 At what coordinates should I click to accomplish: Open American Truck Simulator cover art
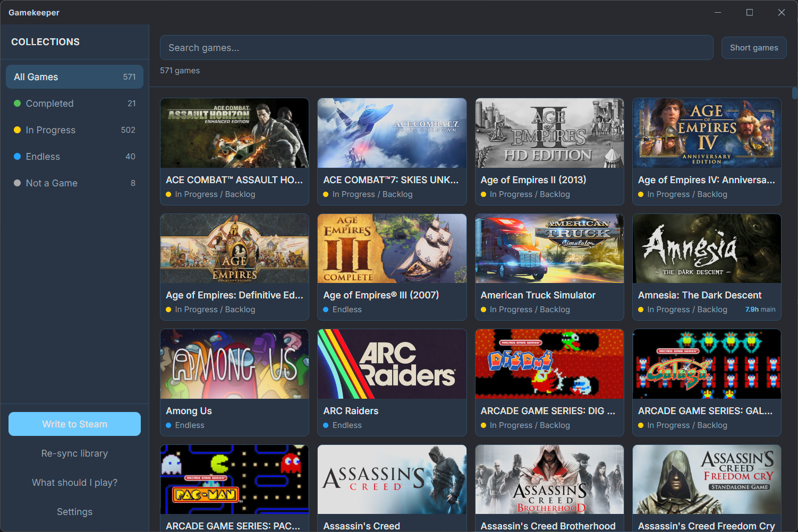[549, 248]
